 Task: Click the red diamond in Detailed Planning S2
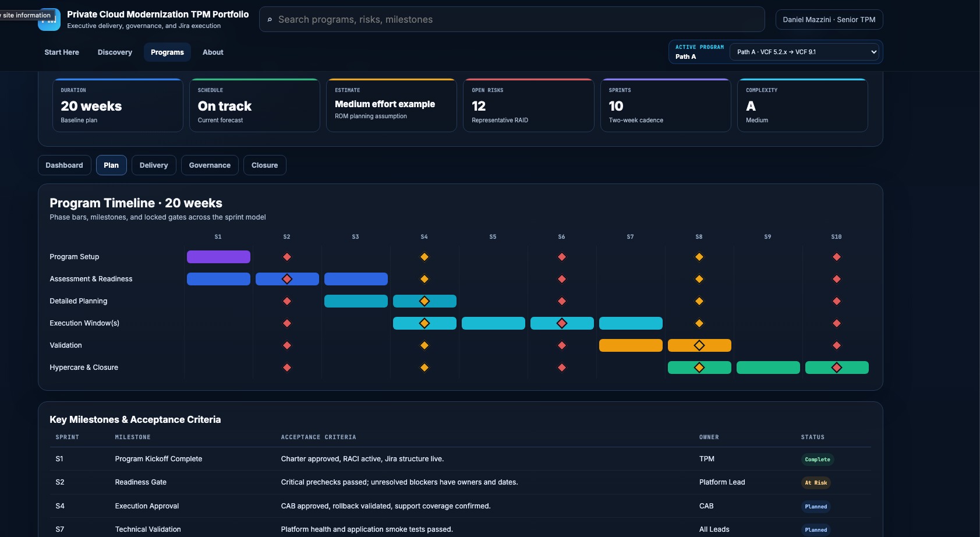click(x=287, y=301)
